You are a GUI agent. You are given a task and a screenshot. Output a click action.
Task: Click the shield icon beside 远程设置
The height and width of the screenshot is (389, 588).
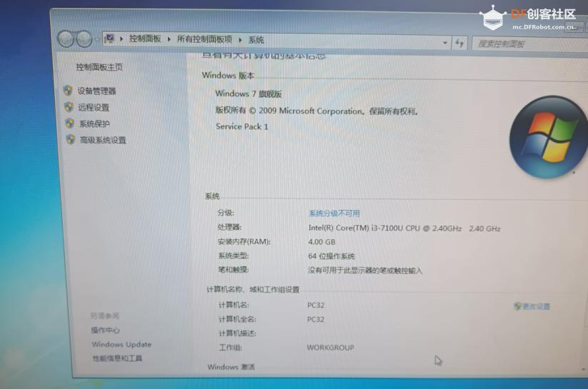pyautogui.click(x=69, y=107)
